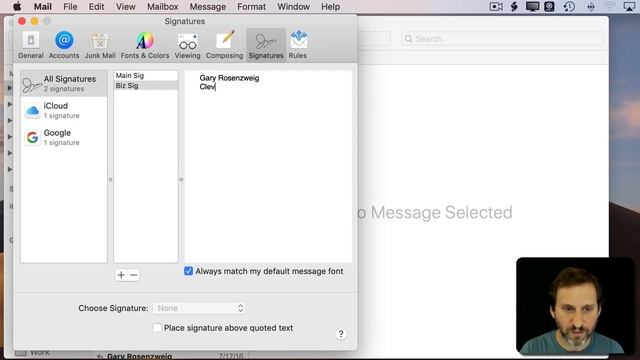Open the Composing preferences pane
Viewport: 640px width, 360px height.
click(224, 45)
